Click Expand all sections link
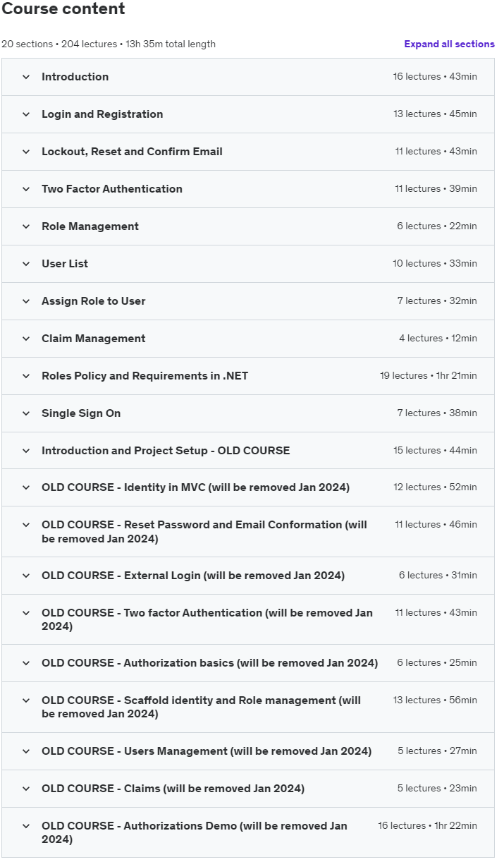504x862 pixels. point(449,44)
